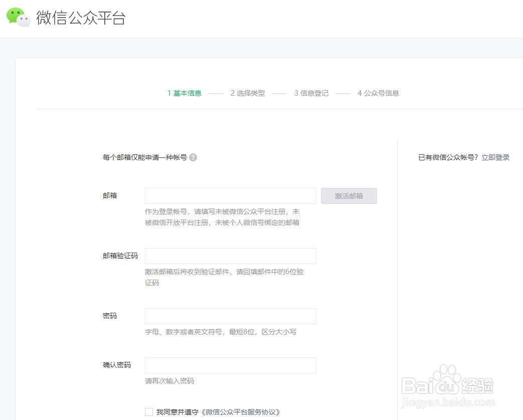The height and width of the screenshot is (420, 523).
Task: Click the 确认密码 field label
Action: point(117,365)
